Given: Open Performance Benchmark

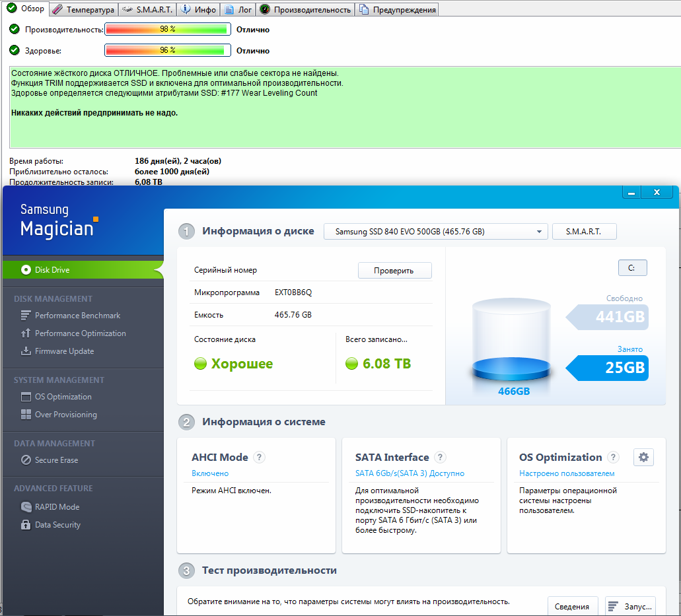Looking at the screenshot, I should (77, 316).
